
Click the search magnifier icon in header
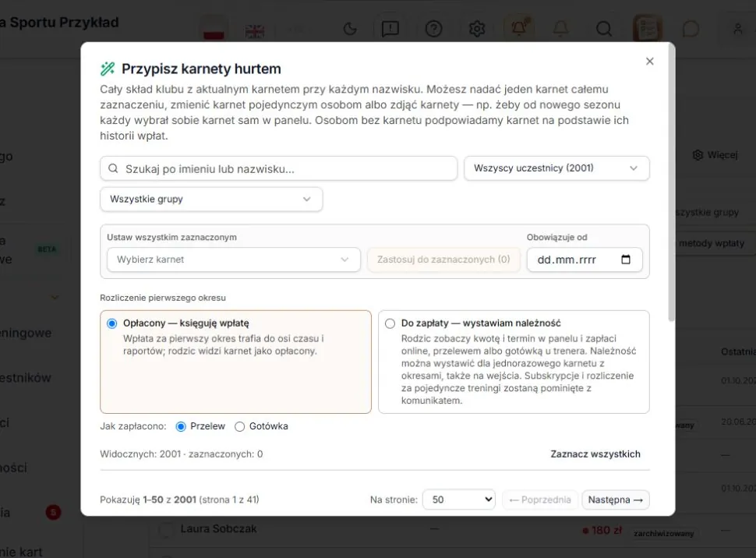(604, 29)
